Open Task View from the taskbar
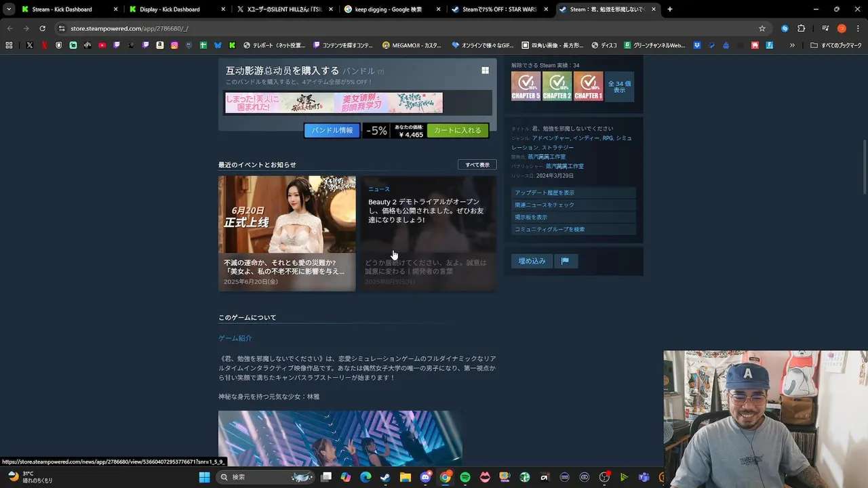Screen dimensions: 868x488 click(326, 477)
